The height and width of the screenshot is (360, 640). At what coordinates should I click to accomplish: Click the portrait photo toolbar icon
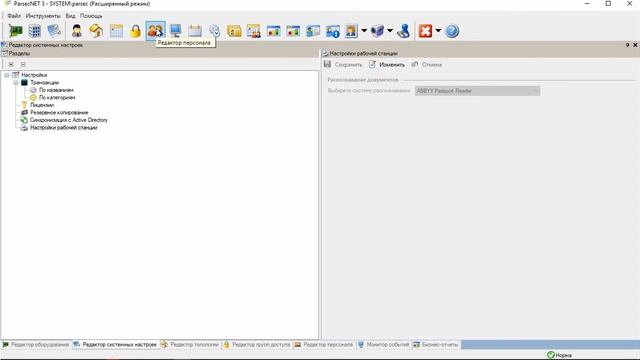click(351, 31)
